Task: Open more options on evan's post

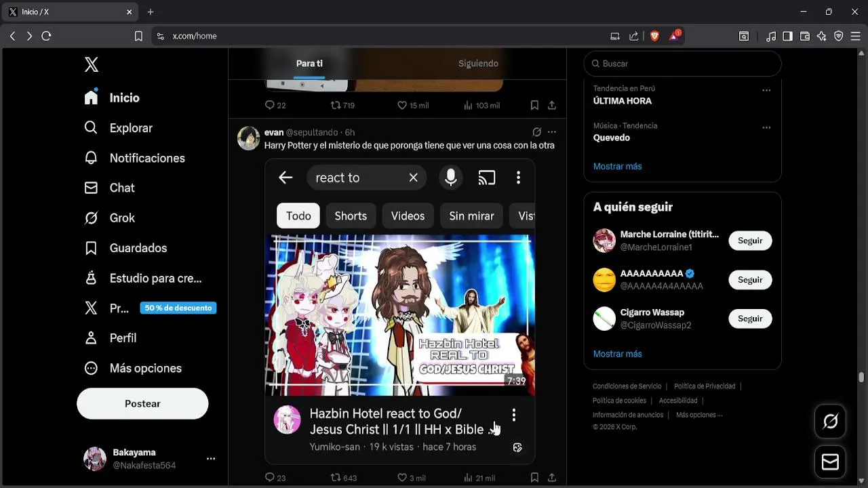Action: [x=552, y=132]
